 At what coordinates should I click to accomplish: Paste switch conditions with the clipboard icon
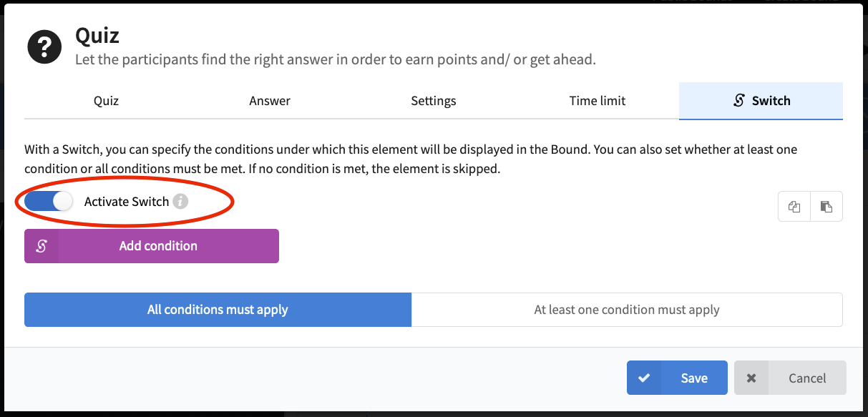[x=826, y=207]
